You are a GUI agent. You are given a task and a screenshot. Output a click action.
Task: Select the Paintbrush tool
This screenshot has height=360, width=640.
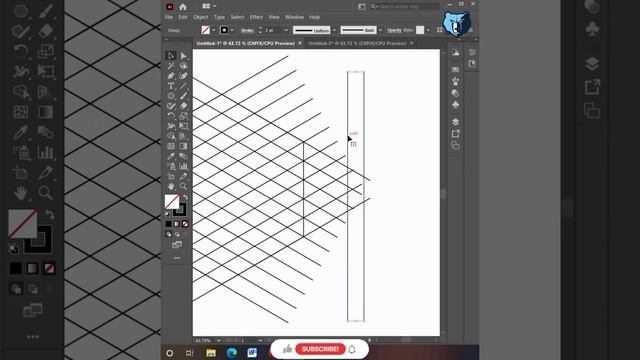click(x=183, y=96)
